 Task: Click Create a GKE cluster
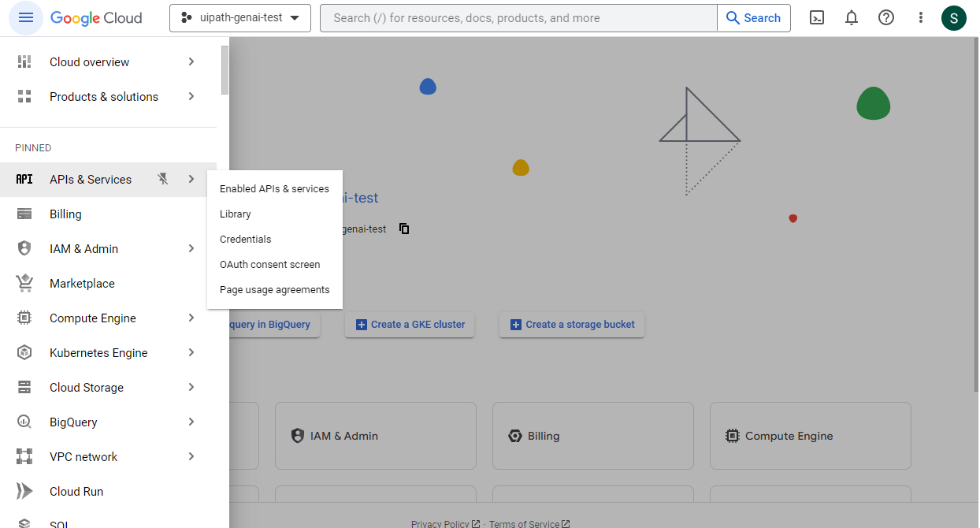click(409, 324)
